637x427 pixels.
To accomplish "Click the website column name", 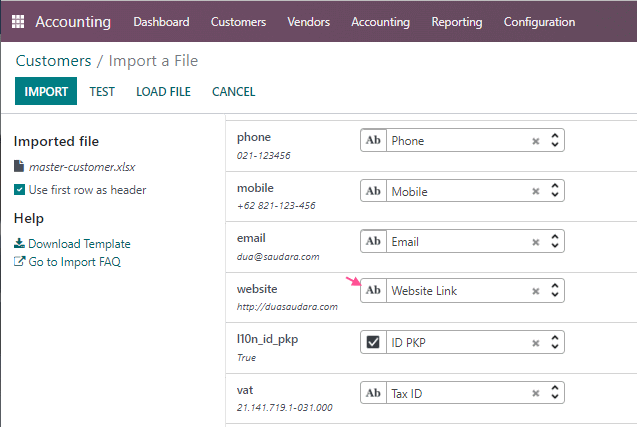I will coord(257,289).
